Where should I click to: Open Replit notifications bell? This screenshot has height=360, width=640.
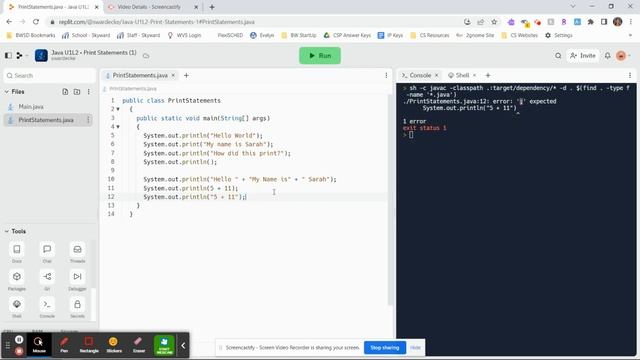607,56
